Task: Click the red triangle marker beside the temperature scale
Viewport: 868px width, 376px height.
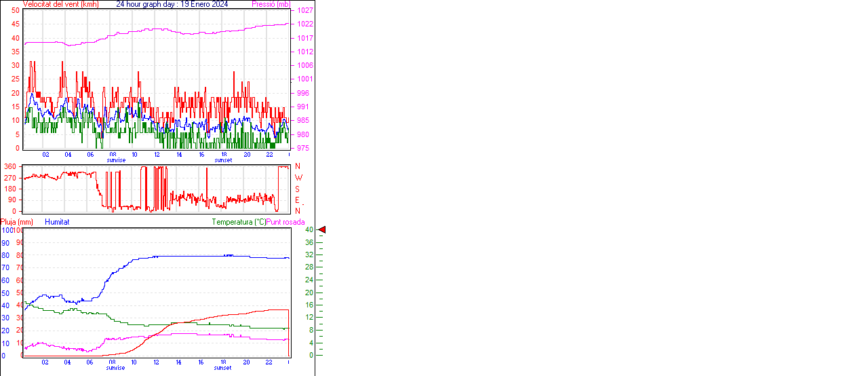Action: tap(322, 230)
